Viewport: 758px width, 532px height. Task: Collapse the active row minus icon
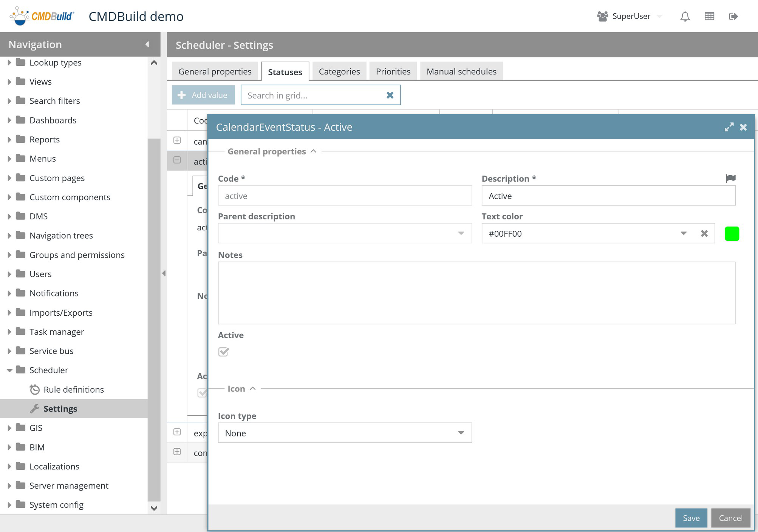coord(177,160)
